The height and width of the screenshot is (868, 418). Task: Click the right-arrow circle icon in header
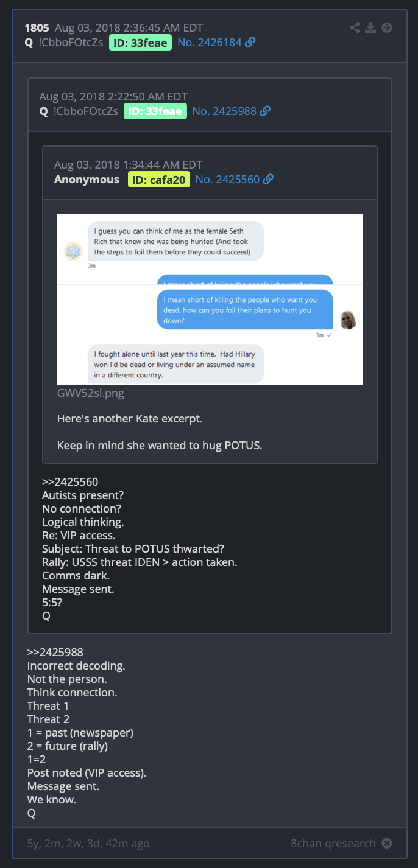pos(386,27)
